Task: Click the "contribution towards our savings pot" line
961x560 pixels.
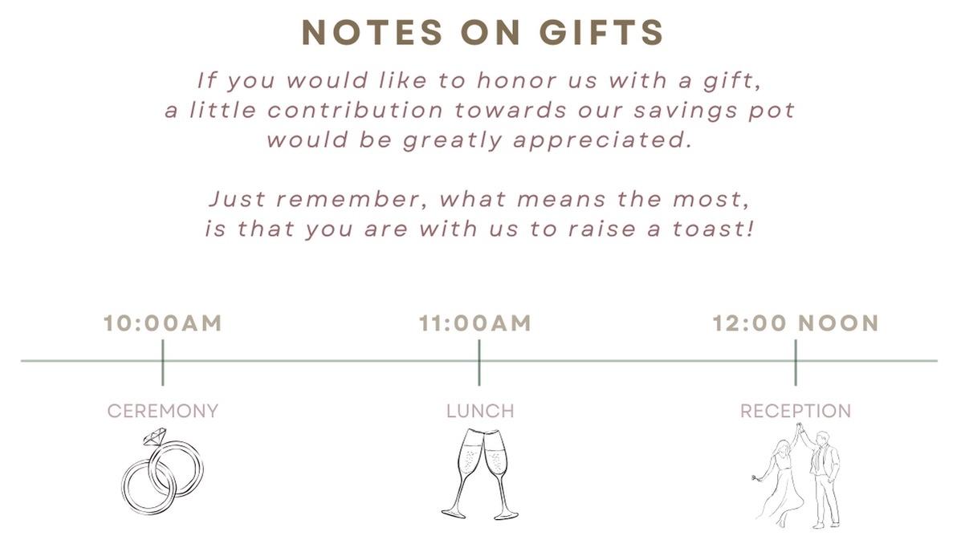Action: 479,110
